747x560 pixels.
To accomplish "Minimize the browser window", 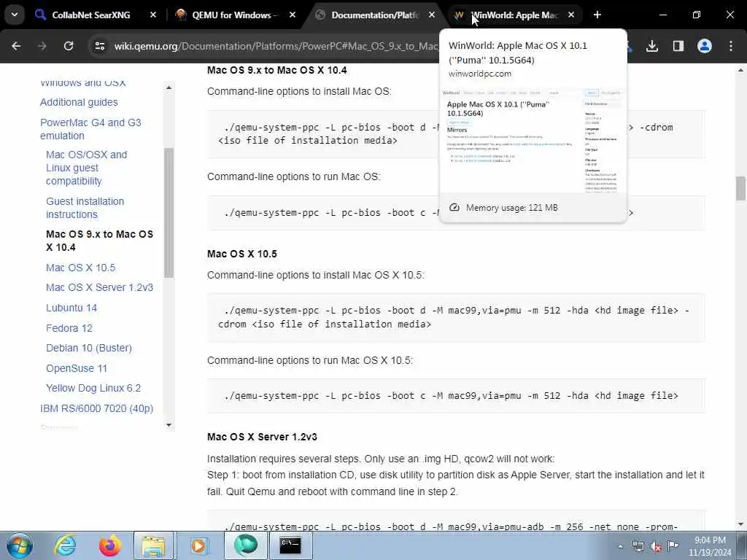I will 662,15.
